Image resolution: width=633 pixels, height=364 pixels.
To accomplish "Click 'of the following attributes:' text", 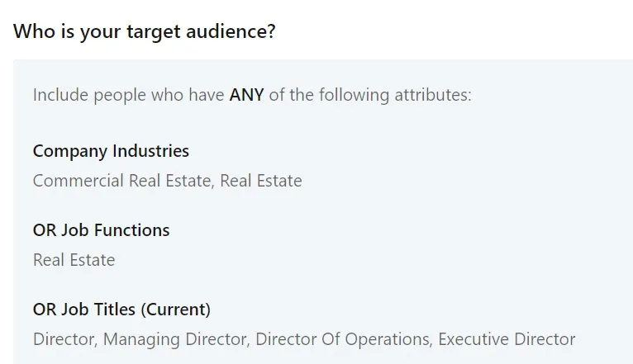I will pyautogui.click(x=370, y=95).
